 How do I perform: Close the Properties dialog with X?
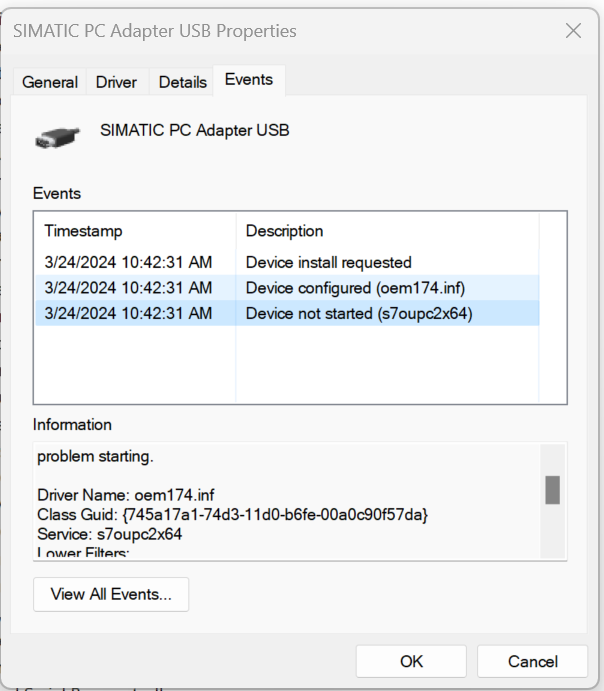tap(573, 31)
